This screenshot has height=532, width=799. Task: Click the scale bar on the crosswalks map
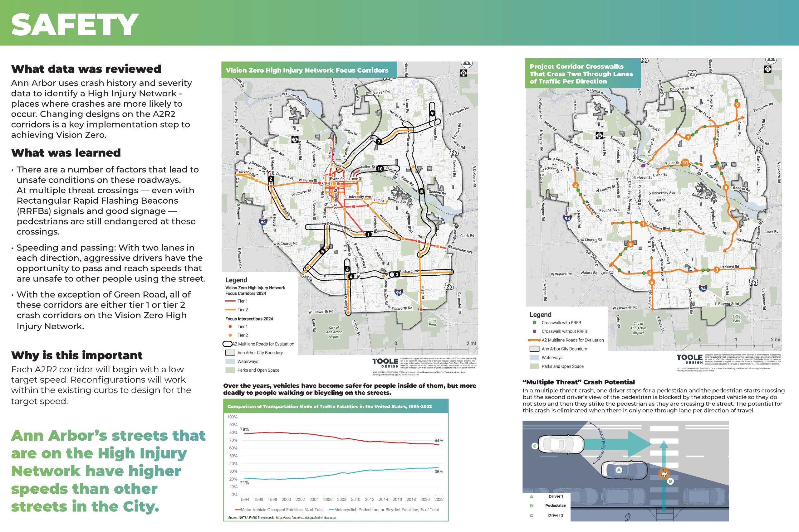click(736, 346)
